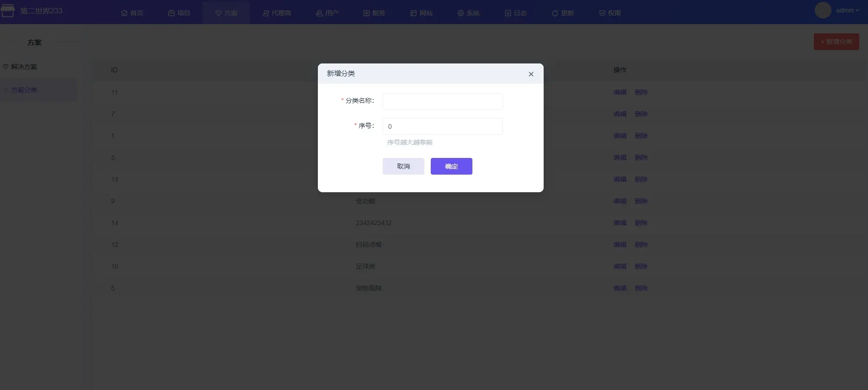Click the 序号 number input field
Screen dimensions: 868x390
[x=442, y=126]
